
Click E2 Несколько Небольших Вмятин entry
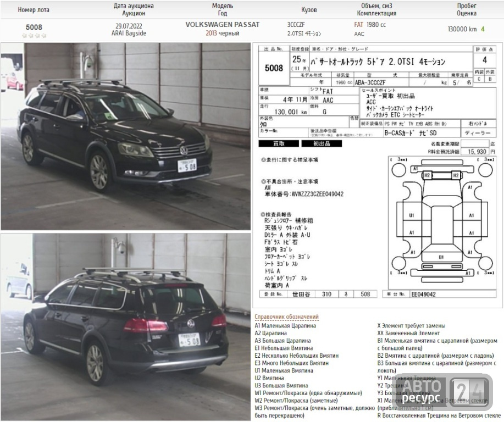(x=296, y=356)
